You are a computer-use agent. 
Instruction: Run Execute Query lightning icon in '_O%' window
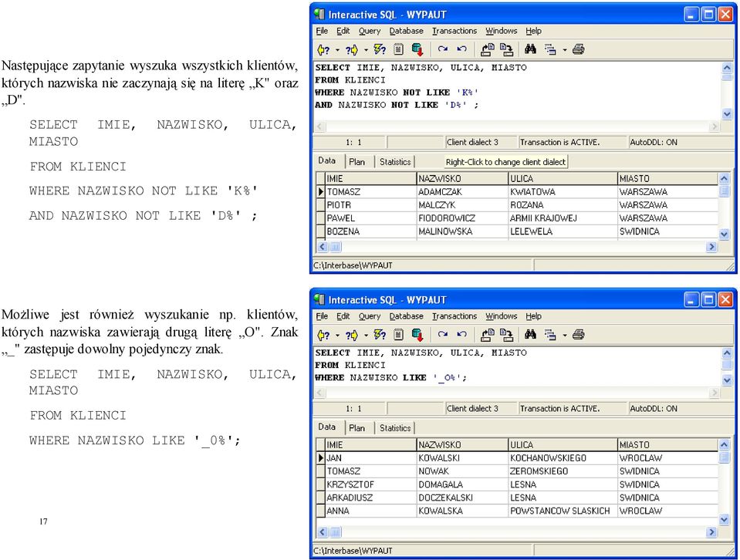[380, 335]
